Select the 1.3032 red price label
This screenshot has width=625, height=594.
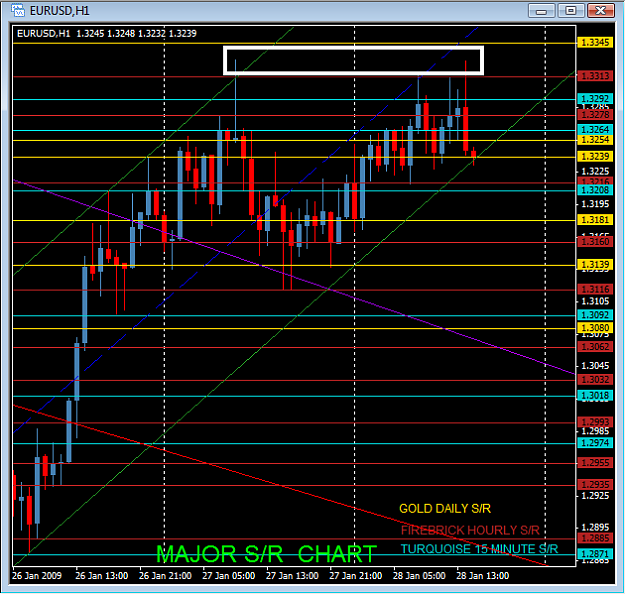(595, 380)
